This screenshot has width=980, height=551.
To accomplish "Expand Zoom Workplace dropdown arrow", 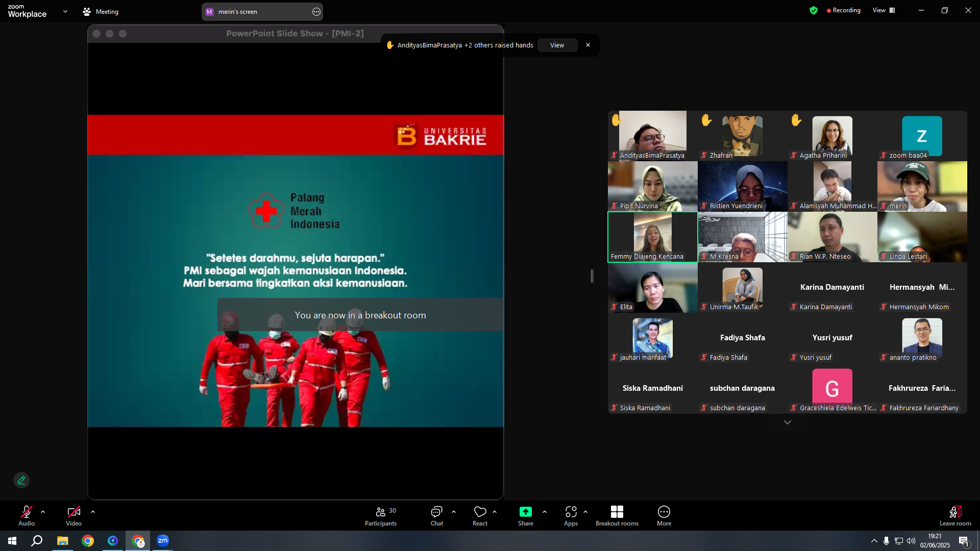I will click(x=65, y=11).
